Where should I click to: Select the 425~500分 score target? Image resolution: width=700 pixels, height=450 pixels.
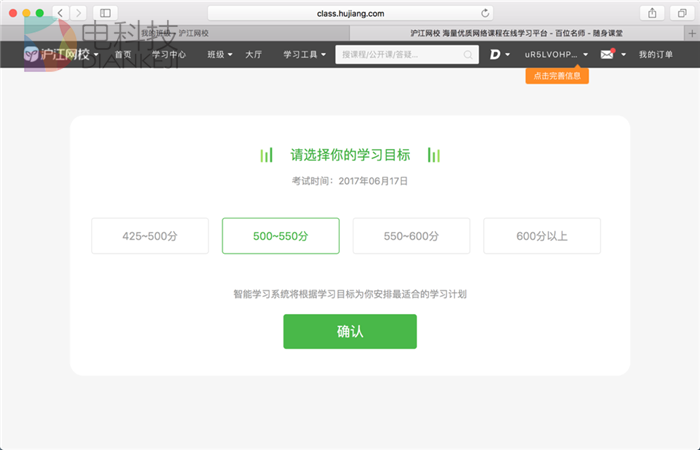tap(150, 236)
